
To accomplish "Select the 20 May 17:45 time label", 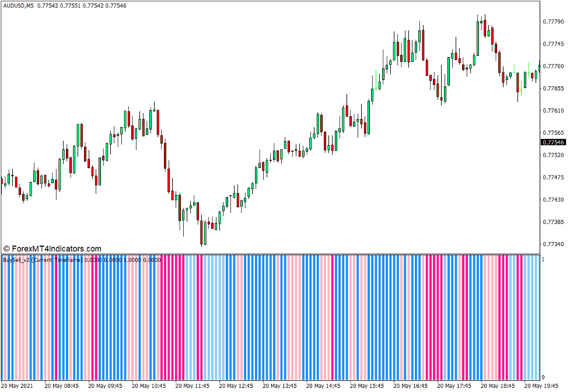I will coord(454,386).
